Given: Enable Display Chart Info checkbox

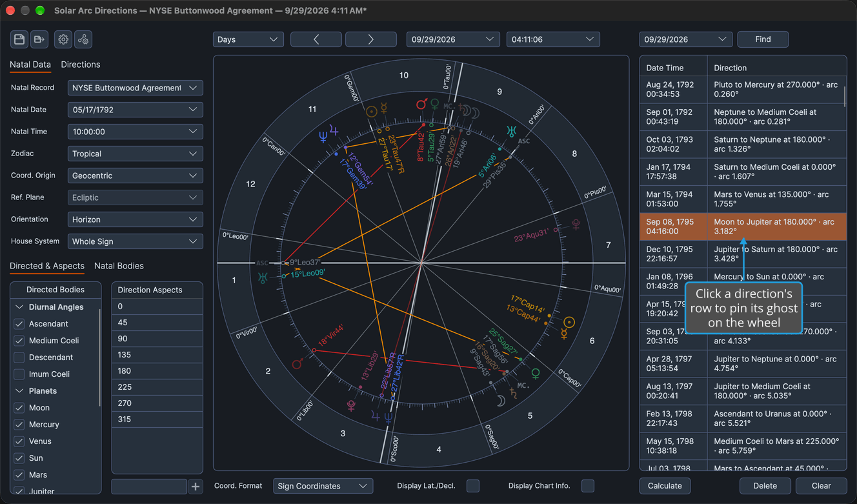Looking at the screenshot, I should pyautogui.click(x=588, y=486).
